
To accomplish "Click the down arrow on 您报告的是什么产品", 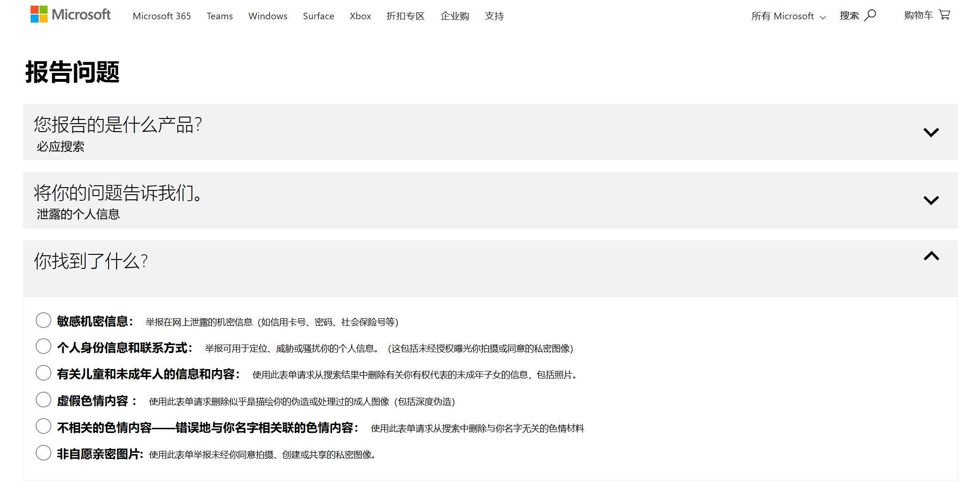I will coord(931,132).
